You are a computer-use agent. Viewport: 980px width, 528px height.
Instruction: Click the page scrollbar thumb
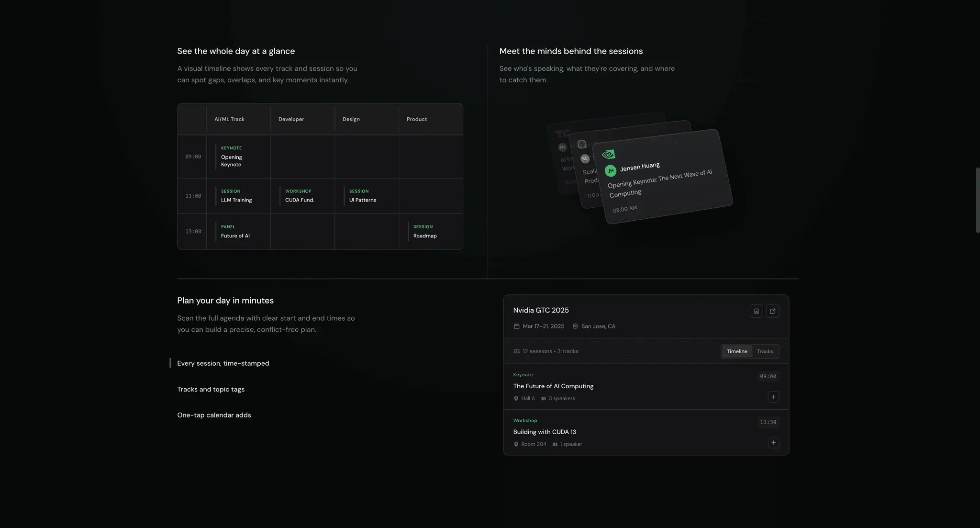coord(978,200)
